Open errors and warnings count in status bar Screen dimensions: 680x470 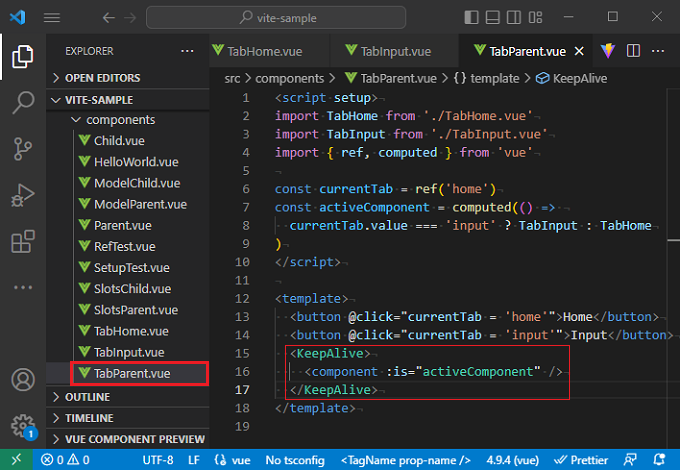coord(65,460)
